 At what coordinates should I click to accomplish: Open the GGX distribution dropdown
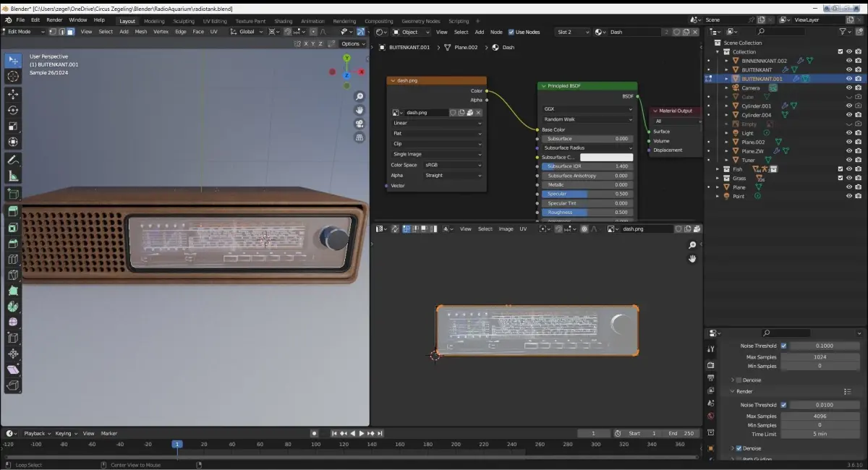[x=587, y=109]
